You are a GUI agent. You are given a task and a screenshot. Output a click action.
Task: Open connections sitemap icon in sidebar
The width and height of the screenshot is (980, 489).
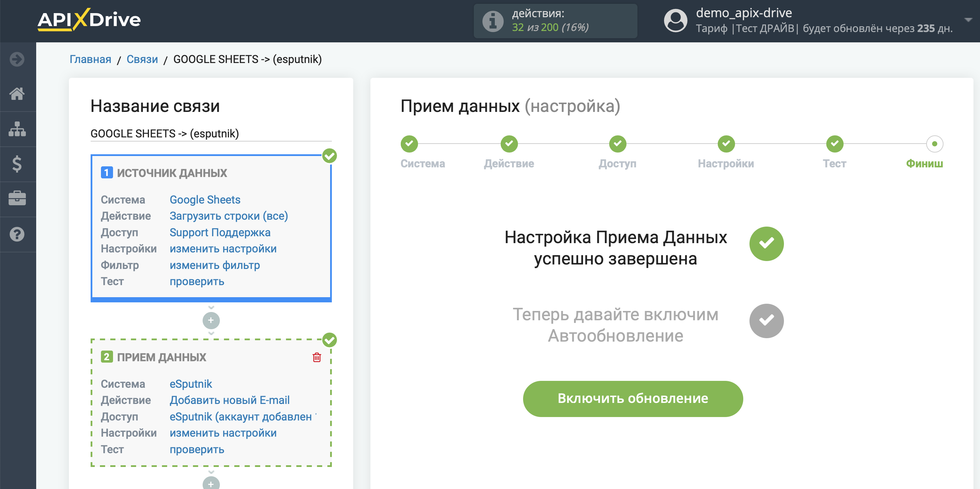point(17,129)
